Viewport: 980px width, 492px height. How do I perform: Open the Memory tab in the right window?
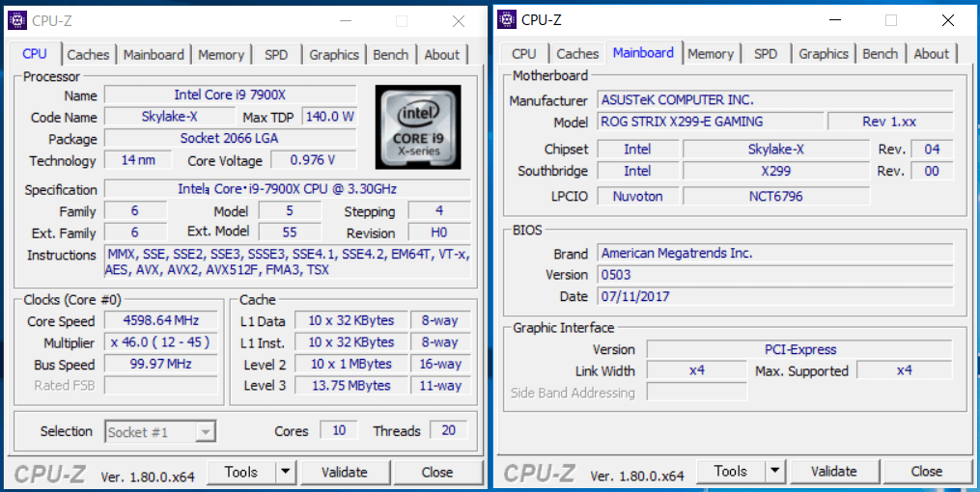click(710, 54)
